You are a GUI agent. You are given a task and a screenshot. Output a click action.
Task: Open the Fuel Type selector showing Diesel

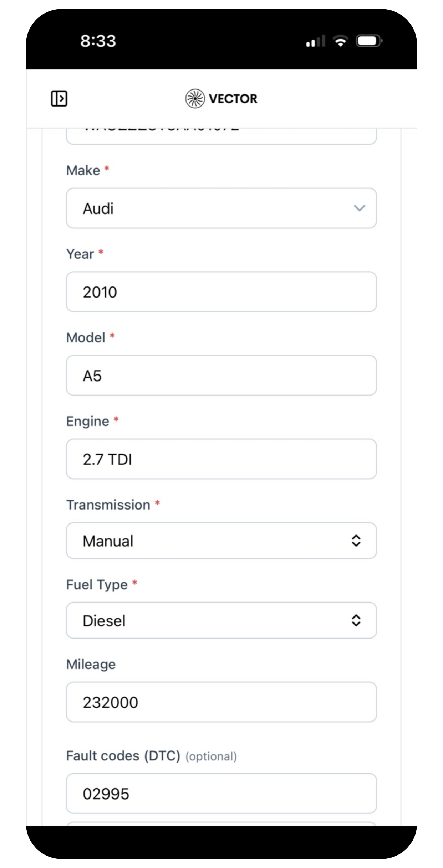coord(214,620)
